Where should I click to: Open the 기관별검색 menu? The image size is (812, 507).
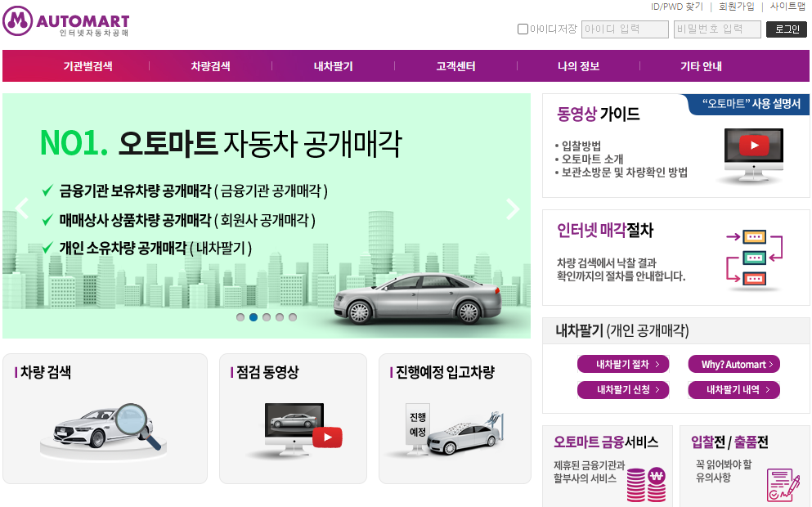tap(88, 66)
